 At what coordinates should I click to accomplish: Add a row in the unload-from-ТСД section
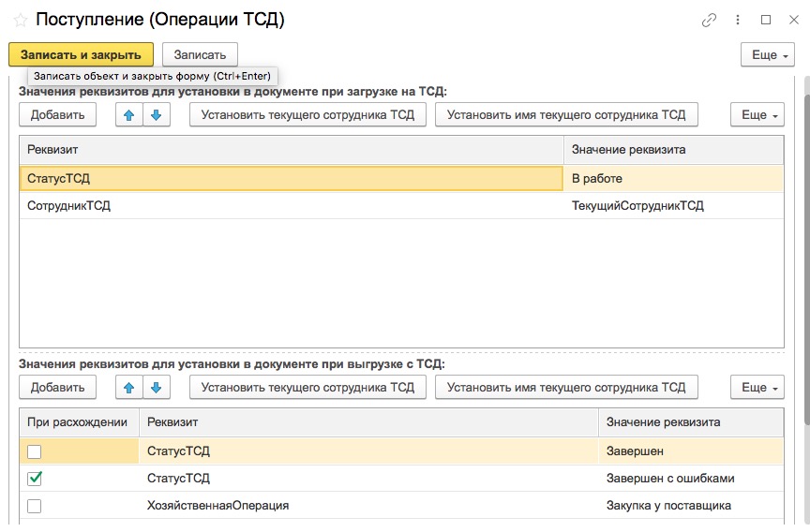coord(58,387)
